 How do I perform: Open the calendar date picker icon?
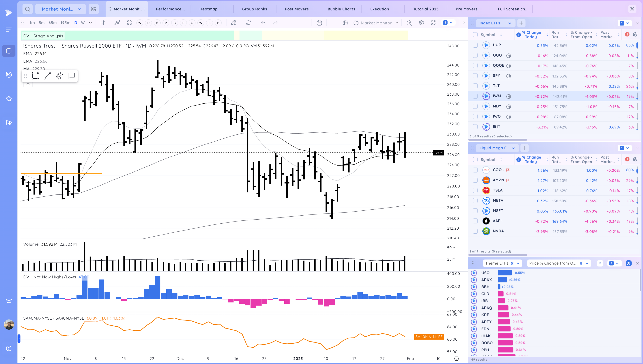319,23
